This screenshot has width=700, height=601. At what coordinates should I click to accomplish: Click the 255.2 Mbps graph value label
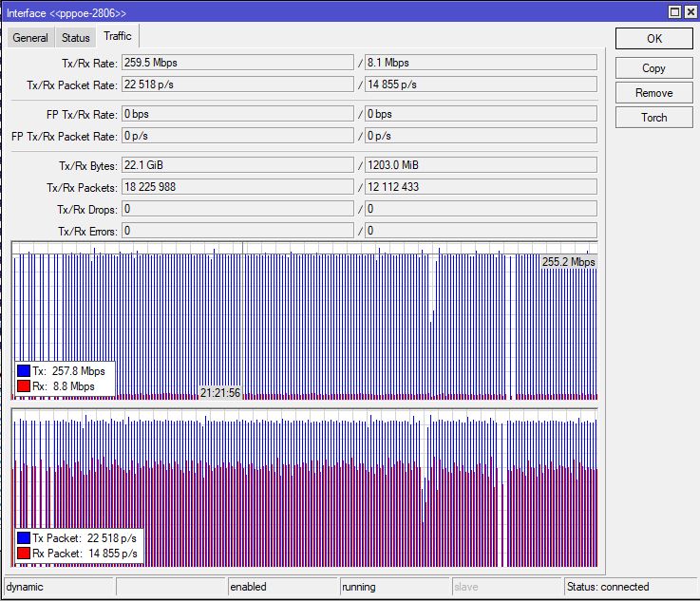tap(568, 262)
